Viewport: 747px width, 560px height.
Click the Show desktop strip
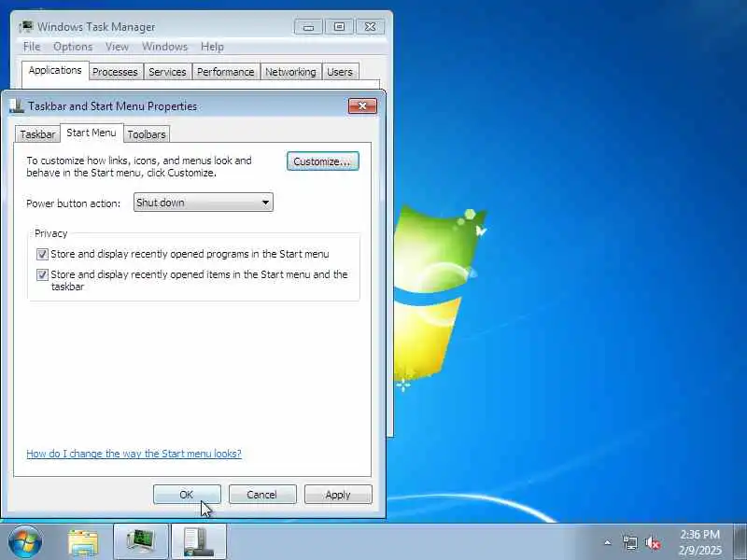point(740,542)
